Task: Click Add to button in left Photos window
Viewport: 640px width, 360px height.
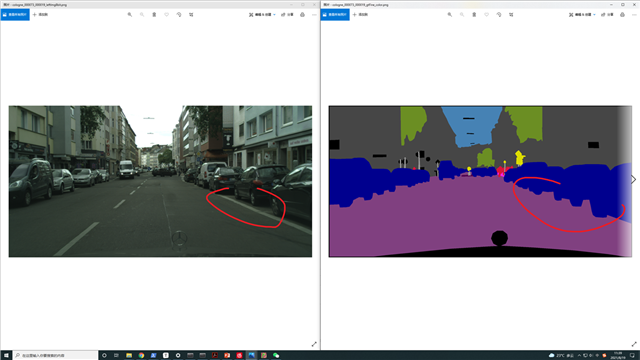Action: coord(40,15)
